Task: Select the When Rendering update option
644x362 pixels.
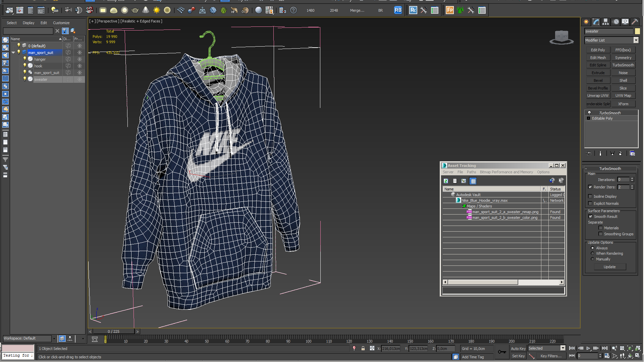Action: pyautogui.click(x=593, y=253)
